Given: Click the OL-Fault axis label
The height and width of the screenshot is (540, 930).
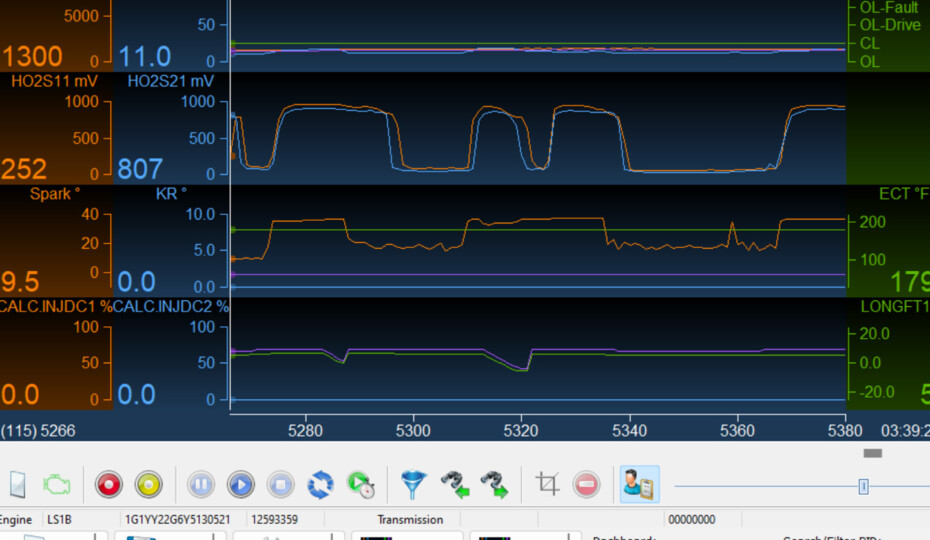Looking at the screenshot, I should coord(888,8).
